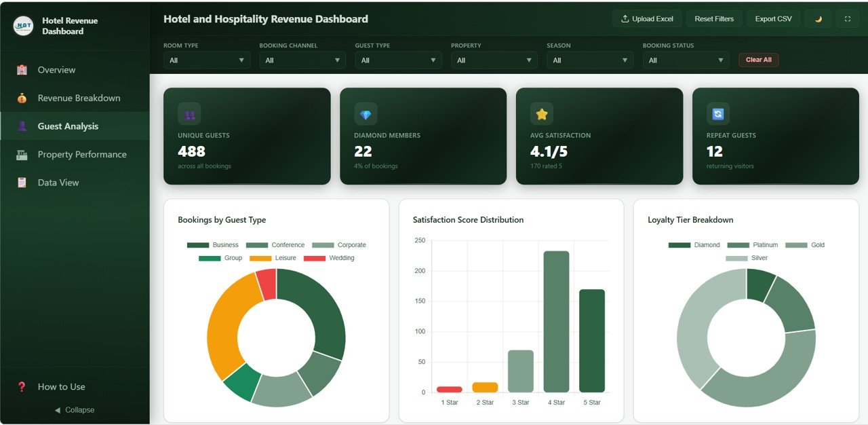Click the Clear All filters button
This screenshot has width=868, height=425.
758,60
